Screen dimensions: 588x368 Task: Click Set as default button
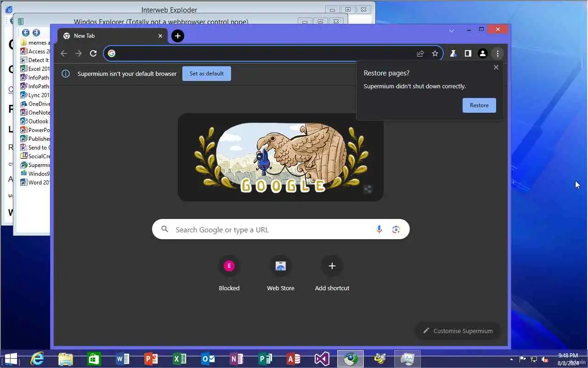pos(207,74)
